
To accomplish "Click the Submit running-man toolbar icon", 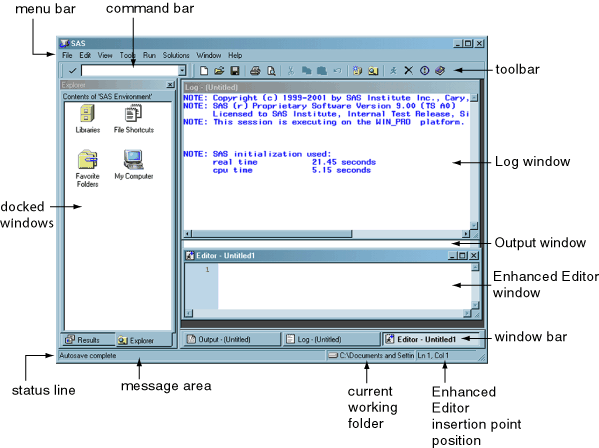I will click(x=393, y=71).
